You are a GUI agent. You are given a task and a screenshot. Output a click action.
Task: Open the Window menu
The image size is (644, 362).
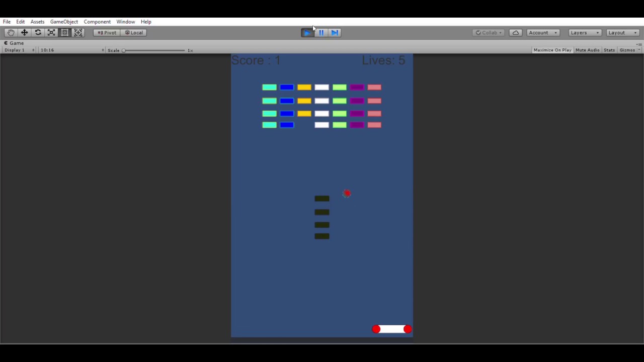pos(126,22)
